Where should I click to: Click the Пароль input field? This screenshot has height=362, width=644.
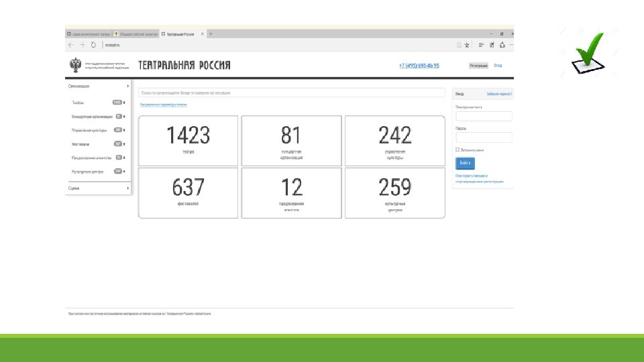(484, 137)
